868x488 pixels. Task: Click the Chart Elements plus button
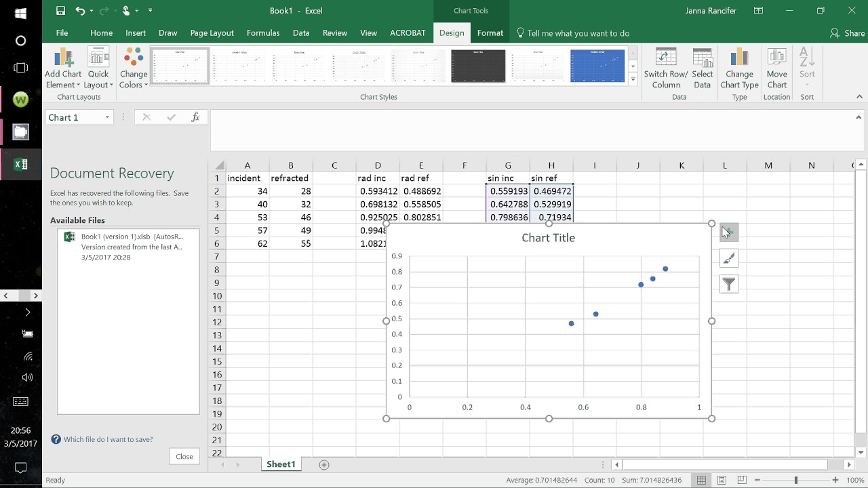point(729,232)
